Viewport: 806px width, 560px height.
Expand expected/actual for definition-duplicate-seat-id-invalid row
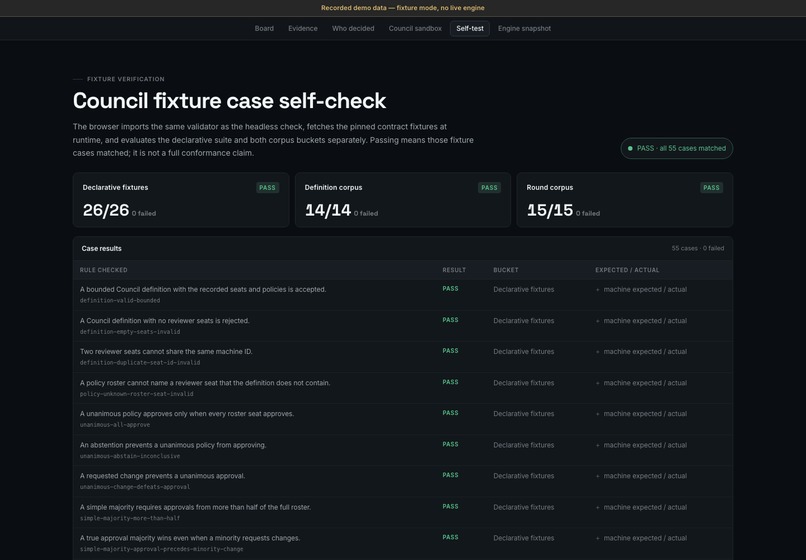tap(641, 352)
